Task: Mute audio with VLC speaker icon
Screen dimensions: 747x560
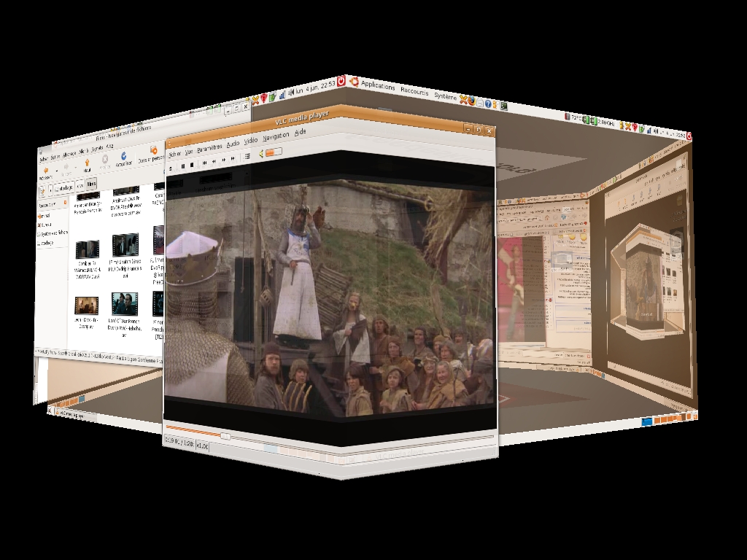Action: coord(261,154)
